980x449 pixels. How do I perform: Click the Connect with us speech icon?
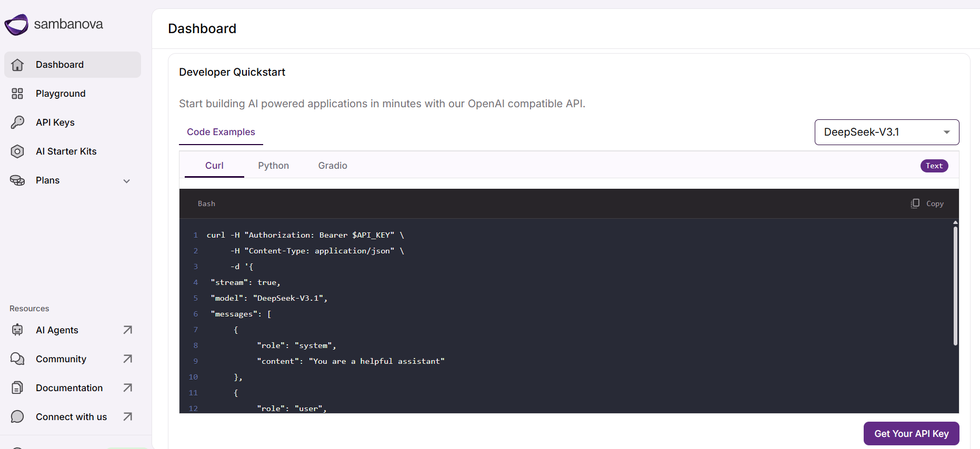pos(17,416)
